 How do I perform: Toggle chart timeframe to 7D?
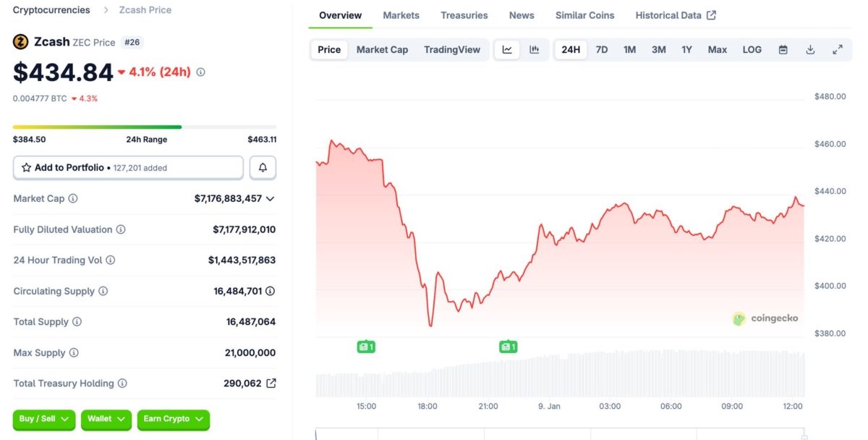pyautogui.click(x=602, y=49)
